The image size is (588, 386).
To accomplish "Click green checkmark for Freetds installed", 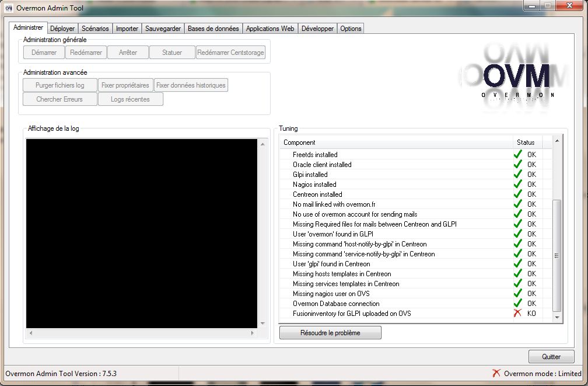I will (x=518, y=154).
